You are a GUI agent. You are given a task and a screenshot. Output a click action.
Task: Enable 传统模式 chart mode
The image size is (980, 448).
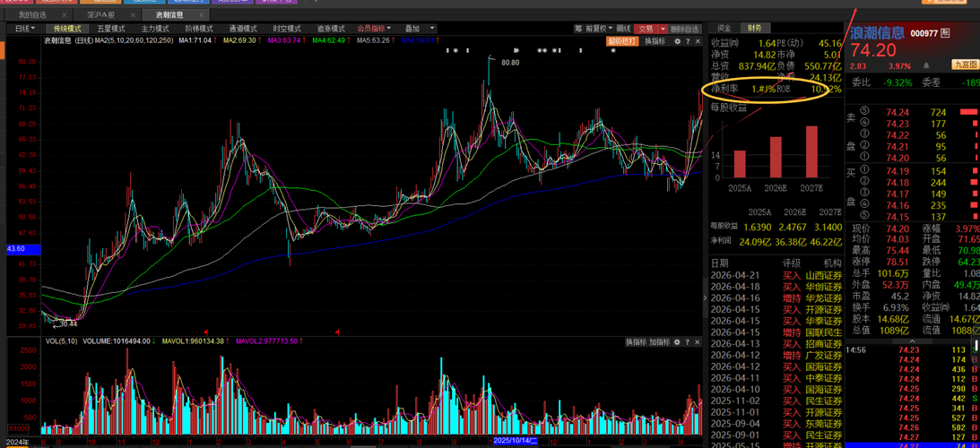tap(67, 29)
